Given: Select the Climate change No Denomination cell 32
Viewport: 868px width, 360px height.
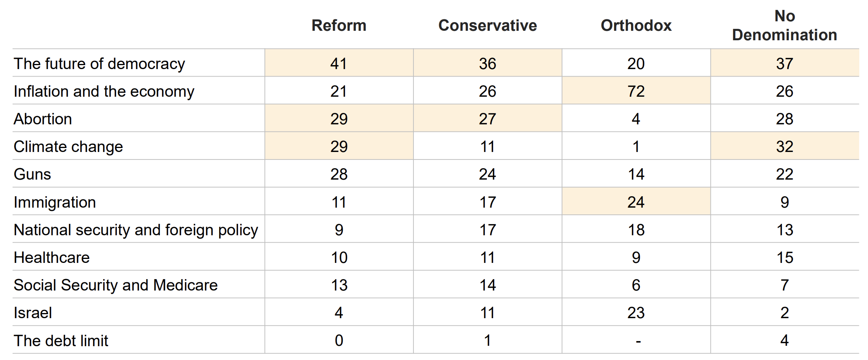Looking at the screenshot, I should coord(785,146).
